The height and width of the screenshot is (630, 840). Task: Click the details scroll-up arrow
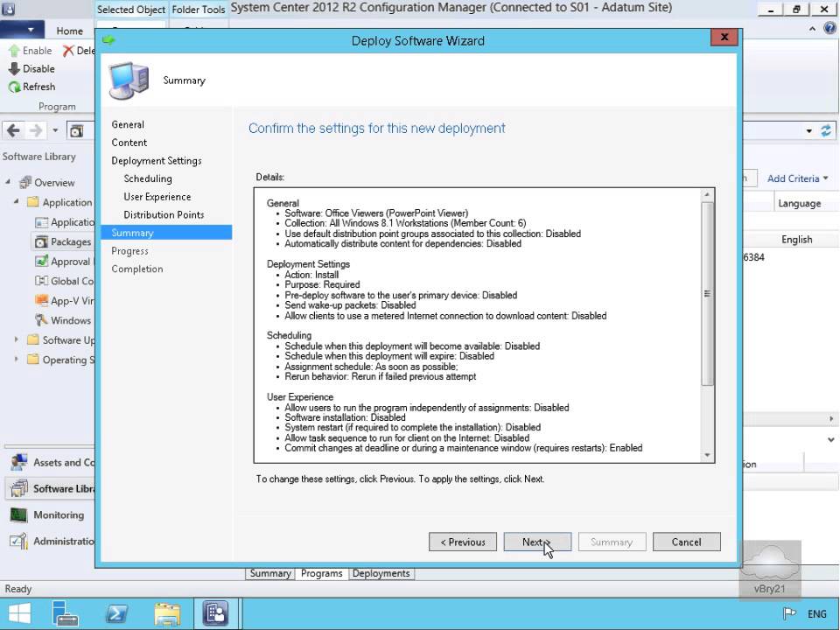point(707,195)
